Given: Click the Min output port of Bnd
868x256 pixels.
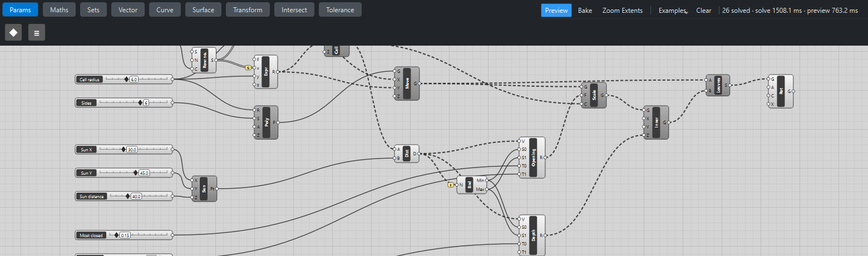Looking at the screenshot, I should (487, 180).
